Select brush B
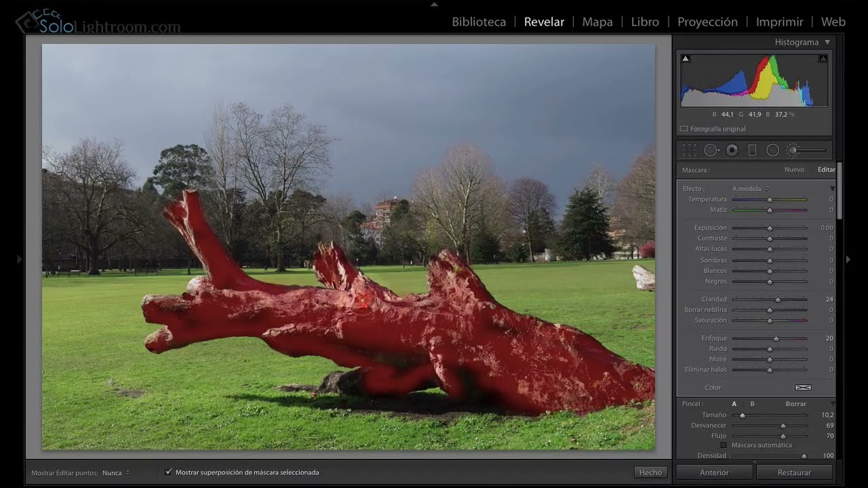 (x=752, y=404)
